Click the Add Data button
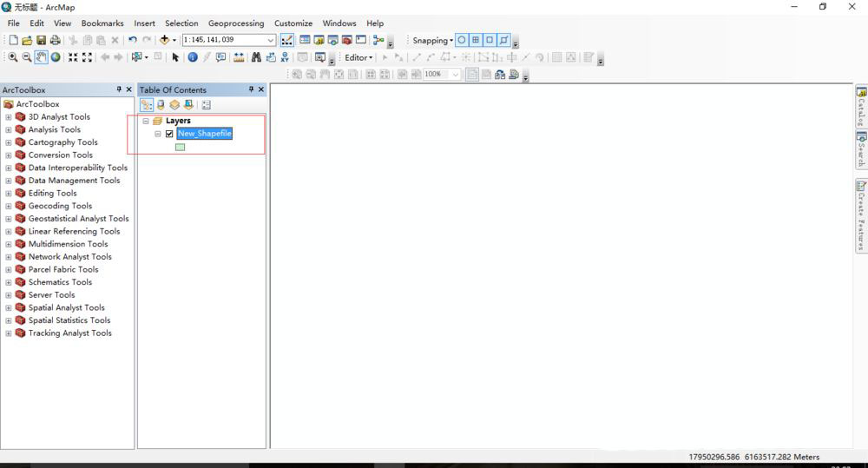868x468 pixels. [x=164, y=40]
